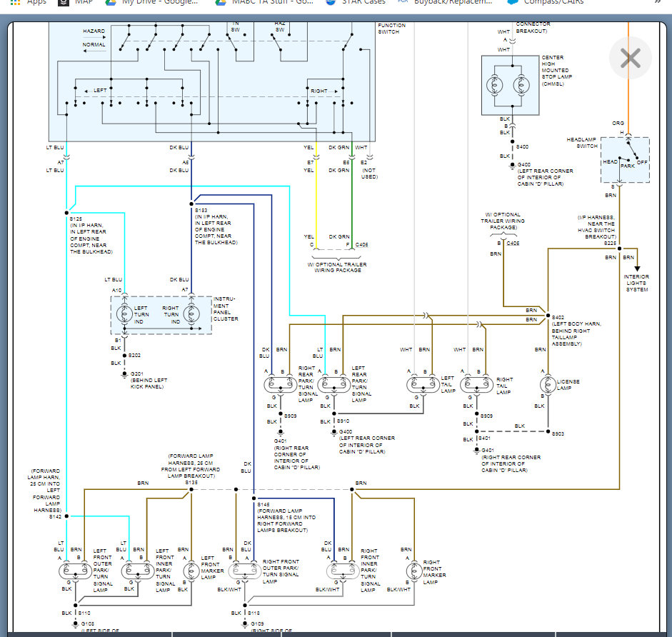Viewport: 672px width, 637px height.
Task: Click the right turn indicator bulb in cluster
Action: tap(191, 314)
